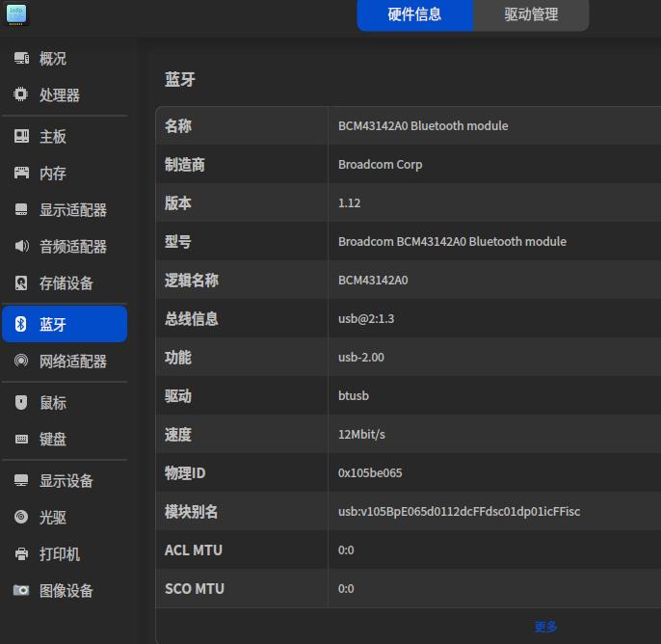Click the 名称 row label
661x644 pixels.
click(178, 125)
